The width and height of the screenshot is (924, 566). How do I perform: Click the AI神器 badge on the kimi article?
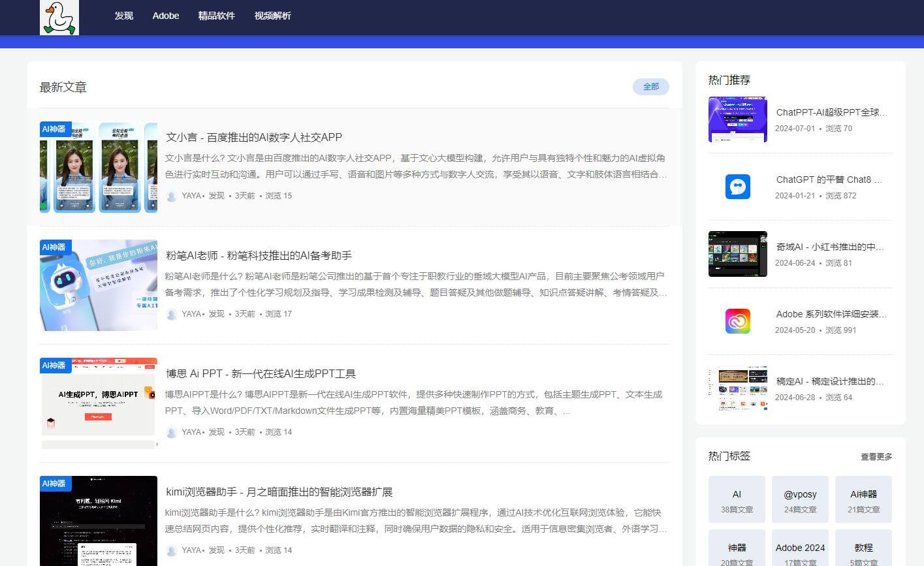click(x=55, y=483)
